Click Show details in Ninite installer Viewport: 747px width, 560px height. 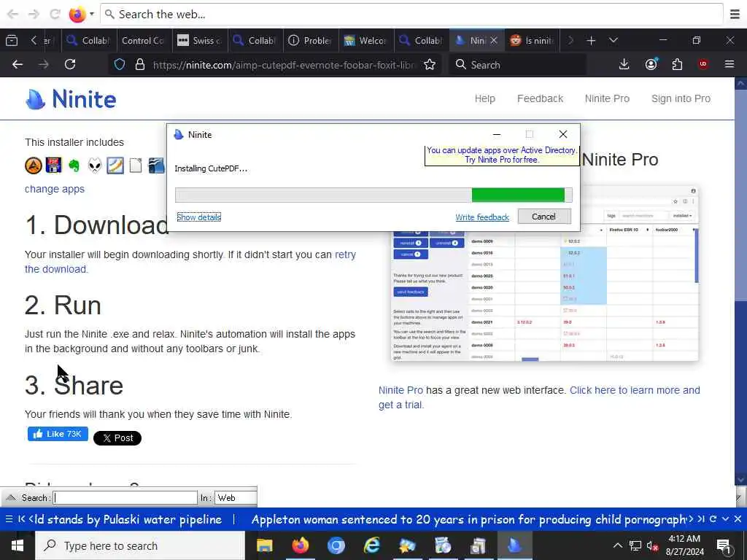point(198,217)
